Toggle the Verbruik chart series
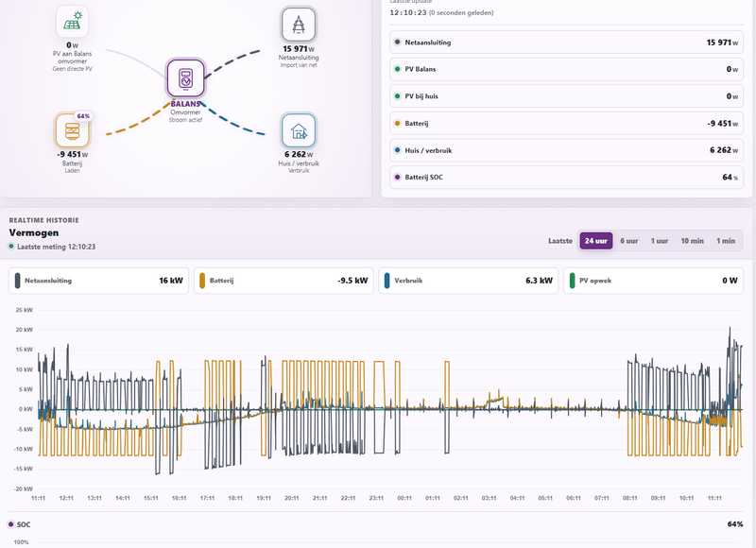Viewport: 756px width, 548px height. tap(468, 281)
